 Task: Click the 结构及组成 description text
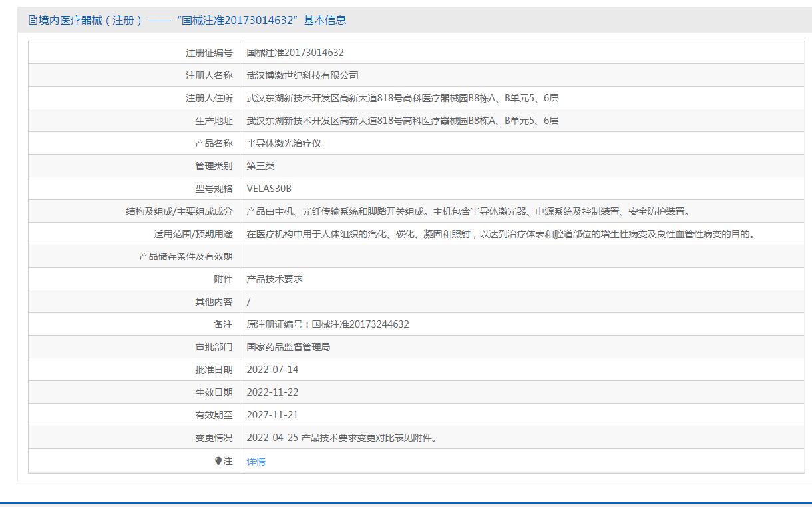(x=469, y=211)
